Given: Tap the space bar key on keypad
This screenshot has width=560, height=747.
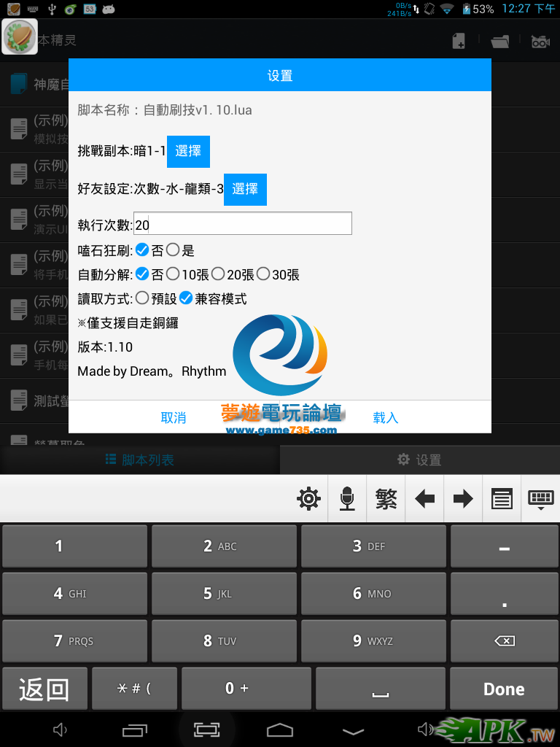Looking at the screenshot, I should pyautogui.click(x=381, y=689).
